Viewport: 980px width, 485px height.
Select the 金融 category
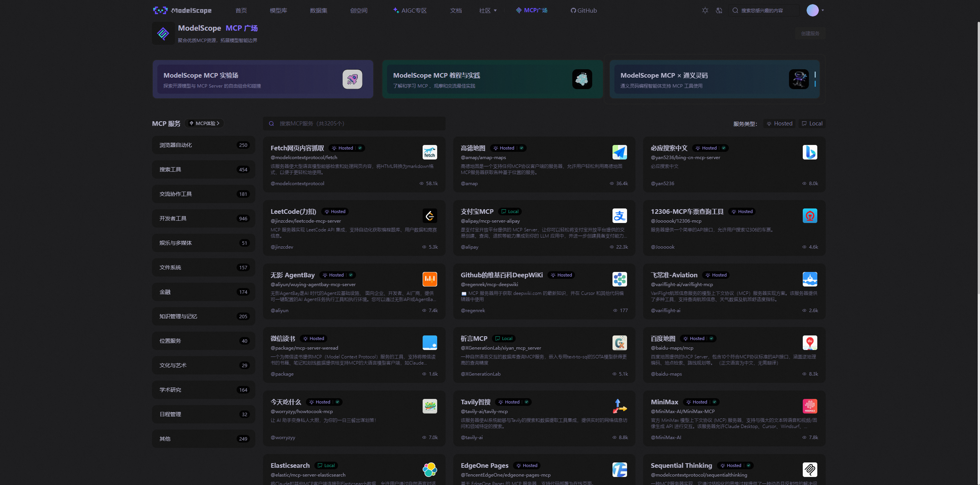[204, 292]
